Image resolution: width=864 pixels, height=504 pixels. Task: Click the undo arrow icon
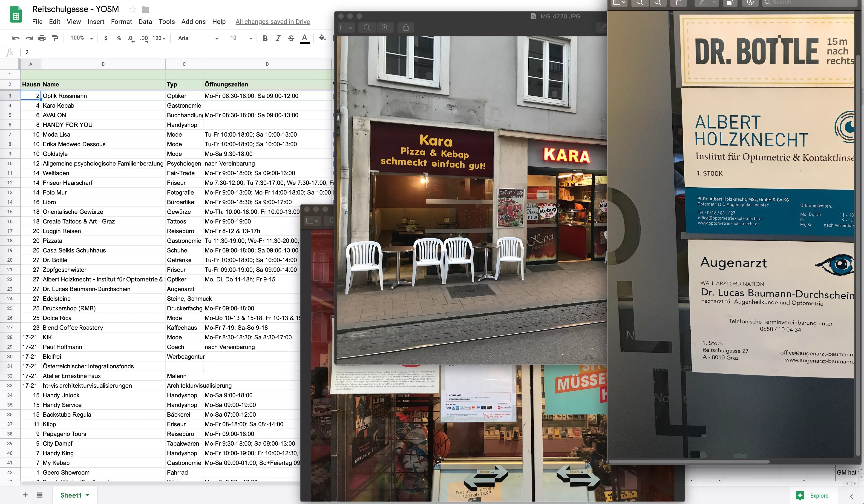16,38
